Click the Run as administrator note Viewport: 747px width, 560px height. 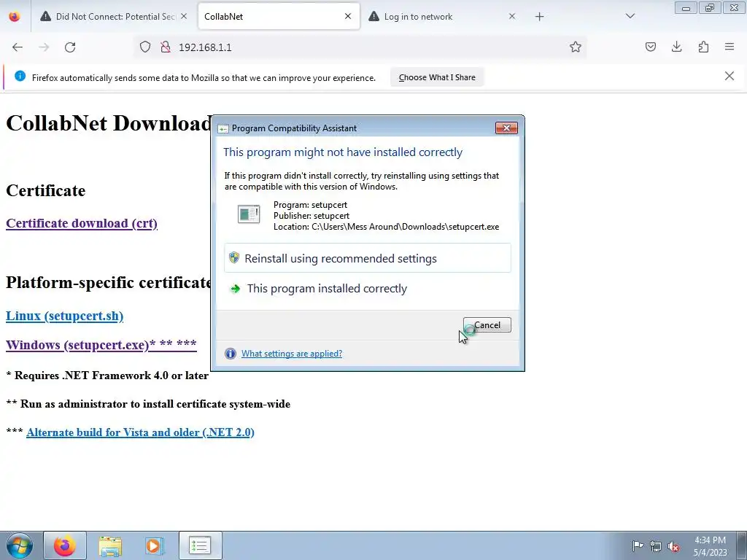point(148,404)
